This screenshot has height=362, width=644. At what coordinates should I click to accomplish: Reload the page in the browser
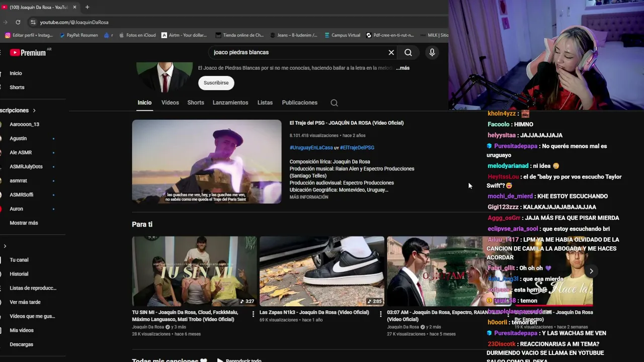click(x=18, y=22)
